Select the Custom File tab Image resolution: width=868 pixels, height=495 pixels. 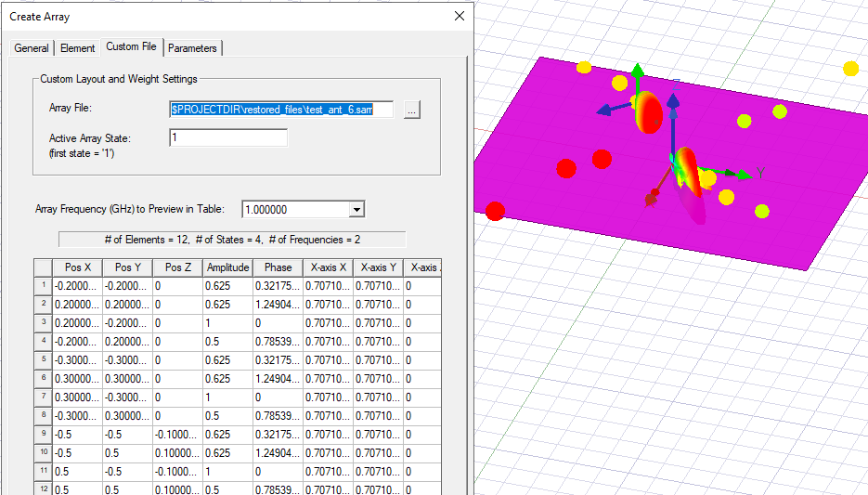(131, 47)
